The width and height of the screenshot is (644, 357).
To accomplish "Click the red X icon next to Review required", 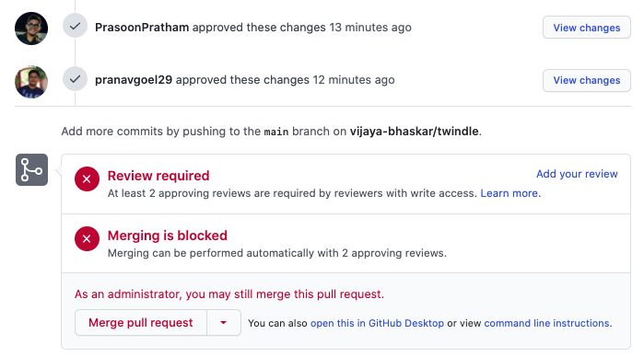I will pyautogui.click(x=87, y=178).
